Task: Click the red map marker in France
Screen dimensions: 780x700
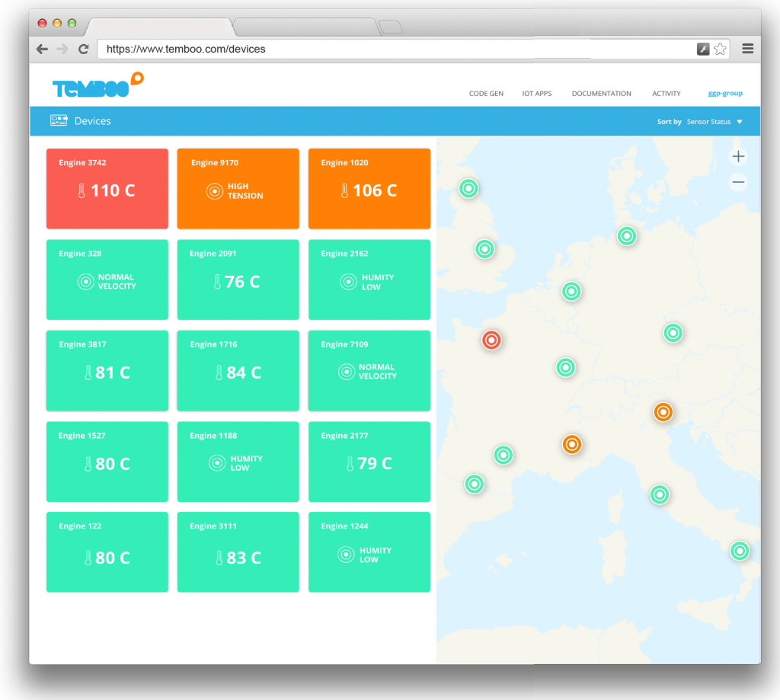Action: tap(491, 340)
